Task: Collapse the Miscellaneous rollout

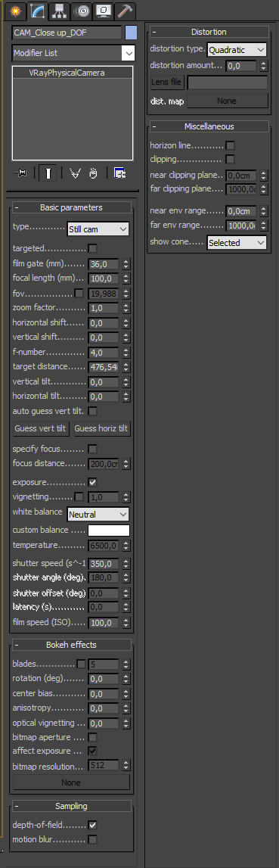Action: pos(209,126)
